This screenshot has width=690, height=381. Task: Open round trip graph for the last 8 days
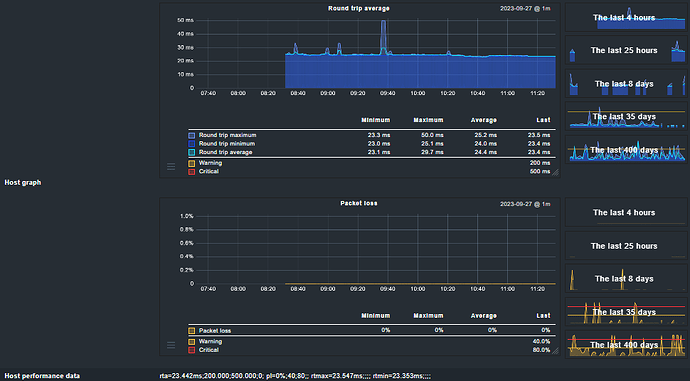pyautogui.click(x=626, y=84)
